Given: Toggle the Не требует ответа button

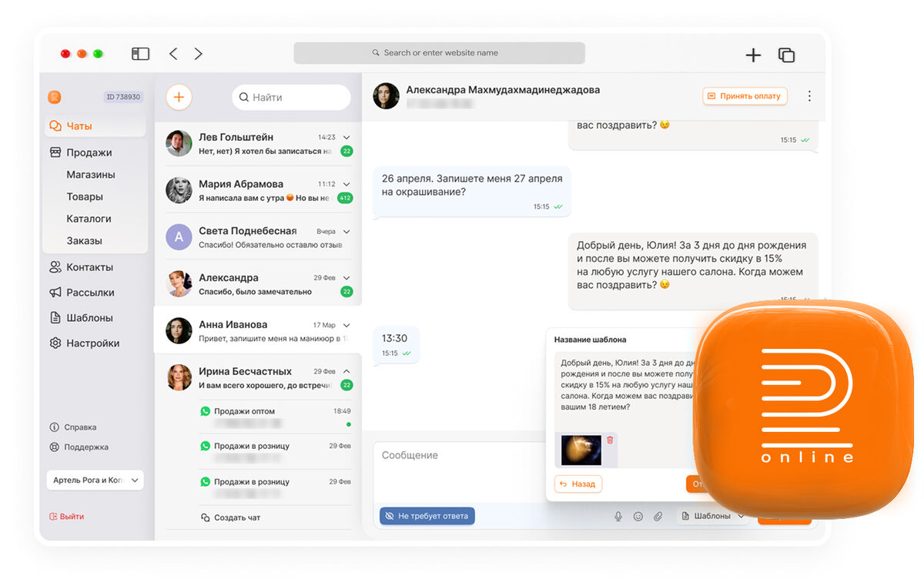Looking at the screenshot, I should click(x=427, y=516).
